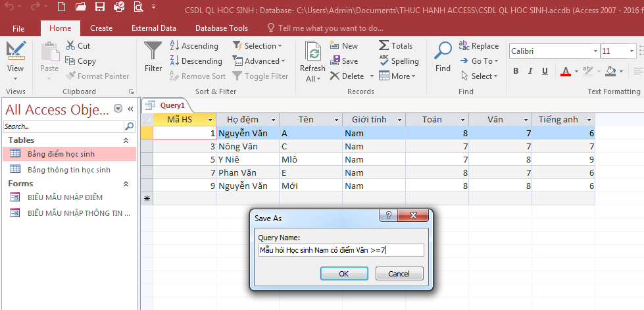Image resolution: width=644 pixels, height=310 pixels.
Task: Collapse the navigation pane with shutter button
Action: pyautogui.click(x=131, y=109)
